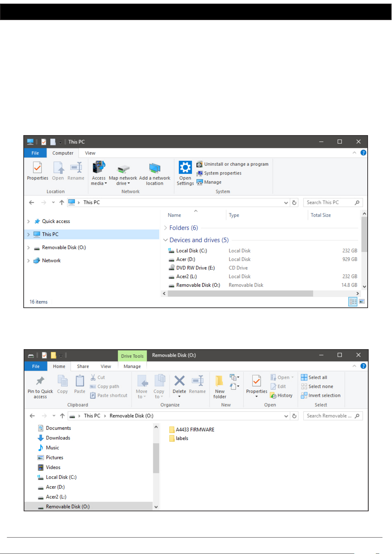Open the View tab in This PC window
Screen dimensions: 392x554
(90, 153)
